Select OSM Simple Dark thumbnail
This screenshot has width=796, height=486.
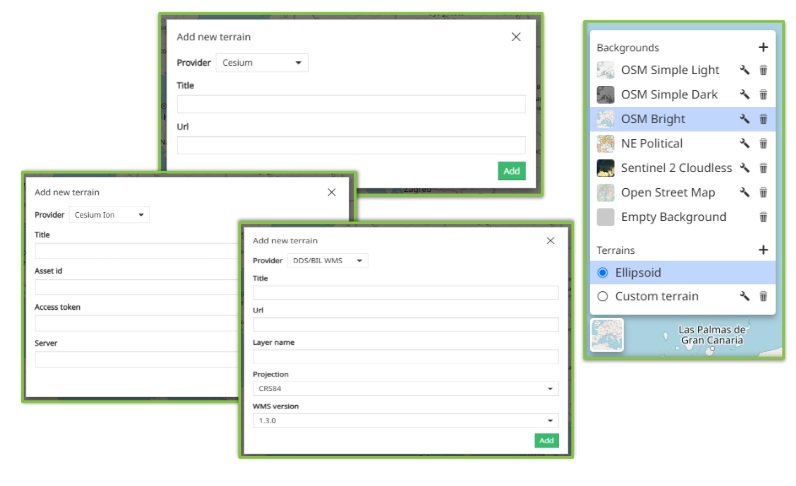click(605, 94)
